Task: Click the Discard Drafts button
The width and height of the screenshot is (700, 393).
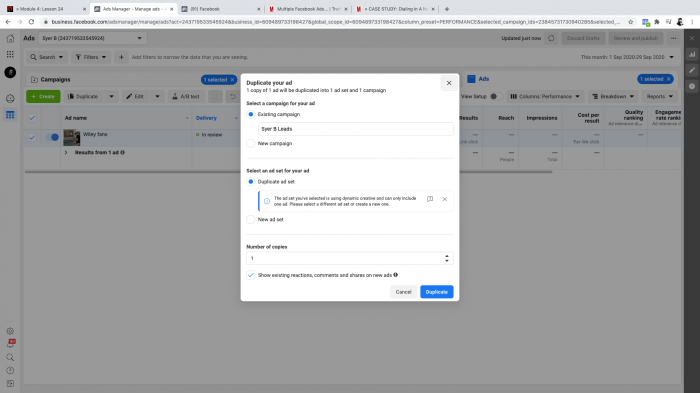Action: click(x=583, y=38)
